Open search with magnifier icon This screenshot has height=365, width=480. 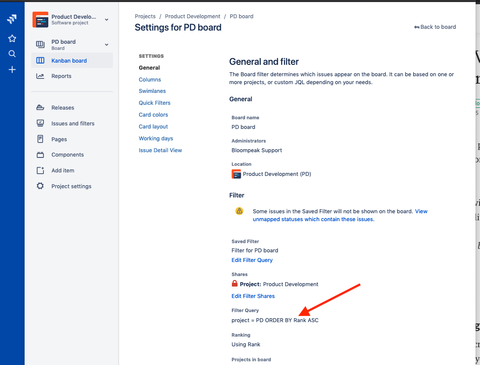12,54
